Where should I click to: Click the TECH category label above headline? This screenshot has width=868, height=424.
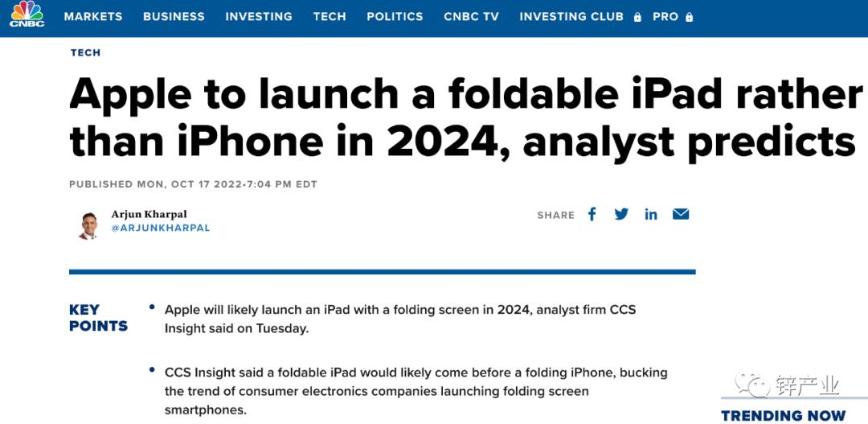[x=85, y=52]
